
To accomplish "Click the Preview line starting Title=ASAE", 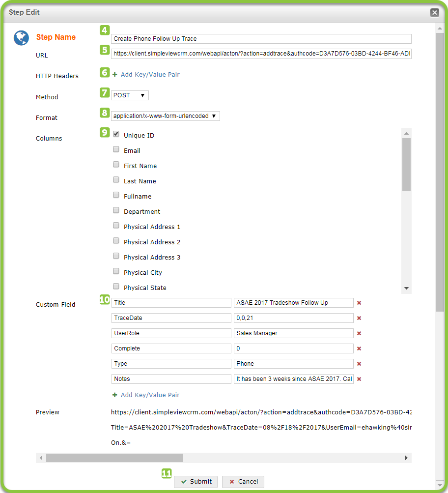I will click(x=261, y=428).
